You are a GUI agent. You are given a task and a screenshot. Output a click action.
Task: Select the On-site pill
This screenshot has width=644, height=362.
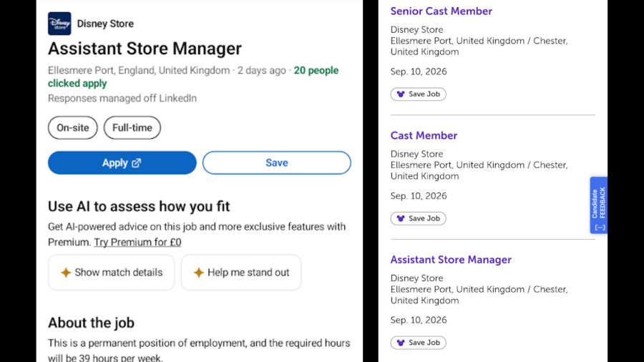tap(73, 127)
